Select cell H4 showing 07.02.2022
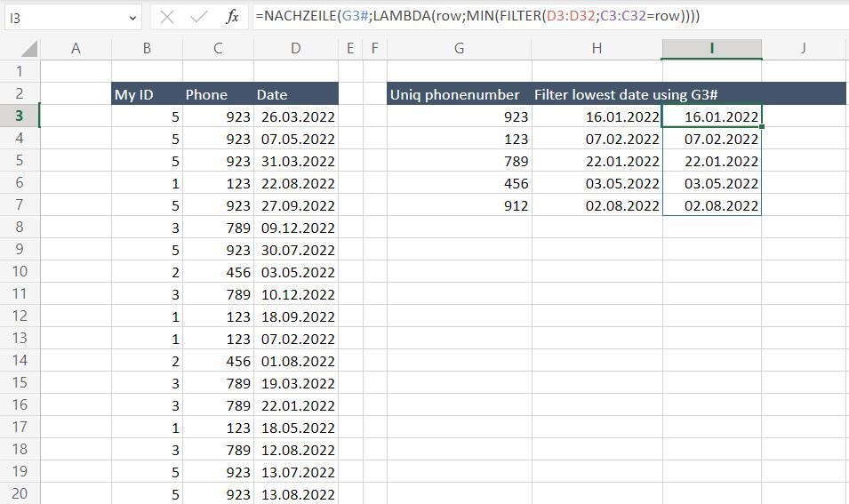Viewport: 849px width, 504px height. tap(597, 138)
